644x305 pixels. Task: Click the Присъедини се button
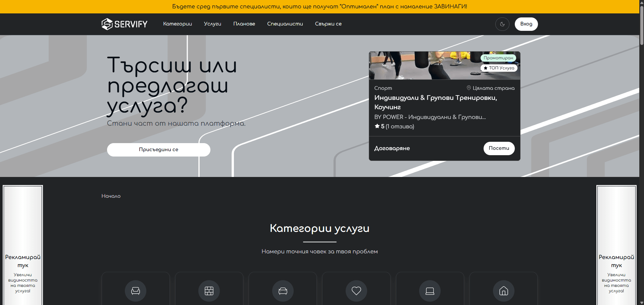pos(159,149)
